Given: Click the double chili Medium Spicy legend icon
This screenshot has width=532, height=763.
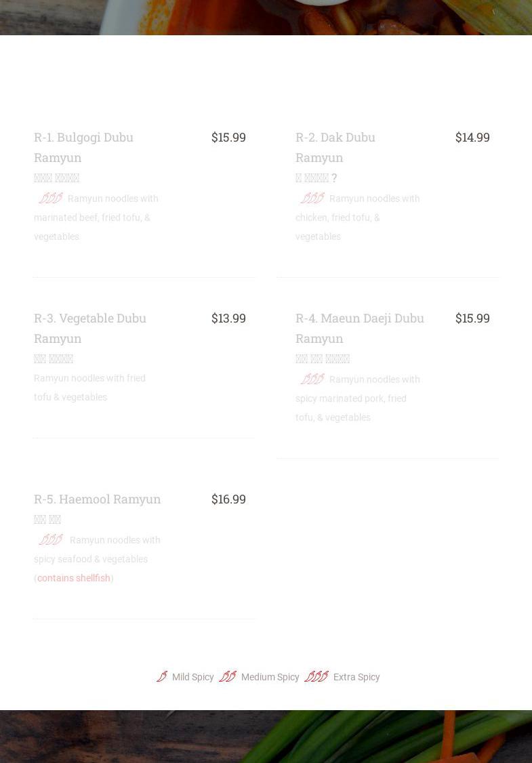Looking at the screenshot, I should click(x=228, y=677).
